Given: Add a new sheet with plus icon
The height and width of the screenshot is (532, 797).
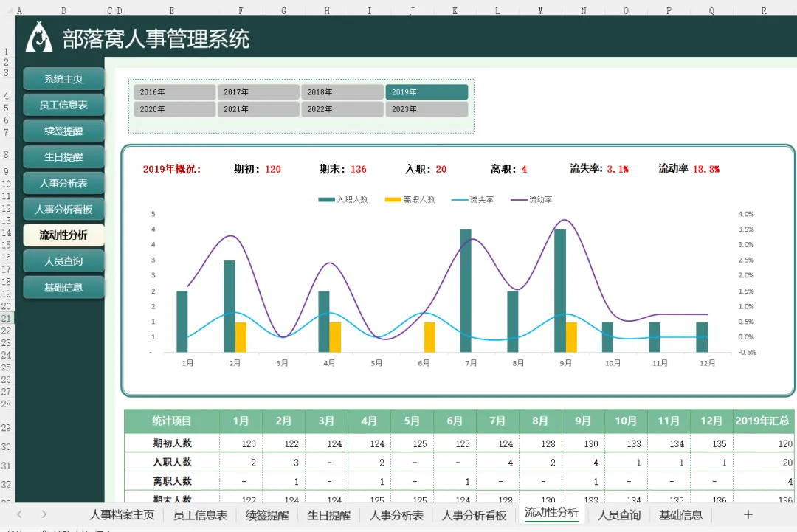Looking at the screenshot, I should point(748,515).
